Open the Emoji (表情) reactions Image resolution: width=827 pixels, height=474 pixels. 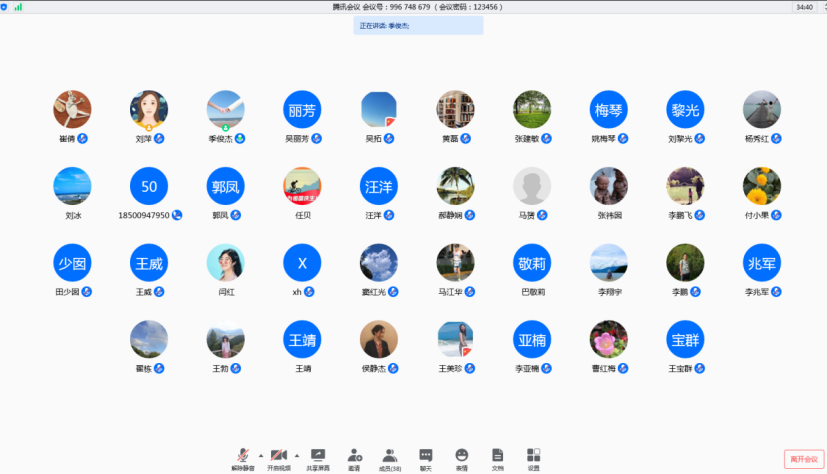point(462,458)
